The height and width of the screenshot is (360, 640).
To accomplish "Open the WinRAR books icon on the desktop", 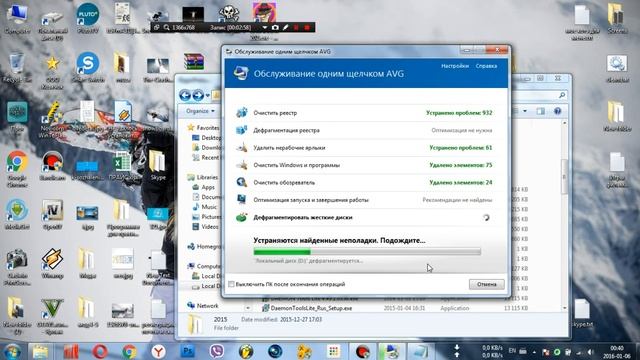I will [194, 62].
